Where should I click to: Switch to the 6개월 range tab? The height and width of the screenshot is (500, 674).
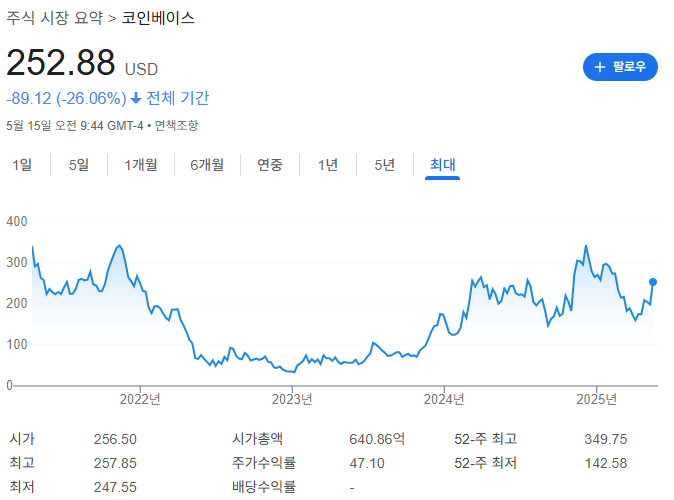coord(207,165)
